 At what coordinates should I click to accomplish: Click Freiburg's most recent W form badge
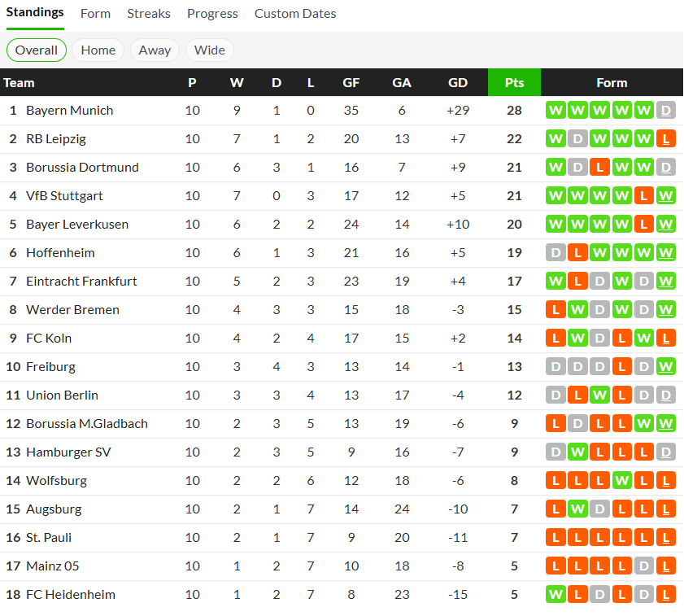(666, 367)
